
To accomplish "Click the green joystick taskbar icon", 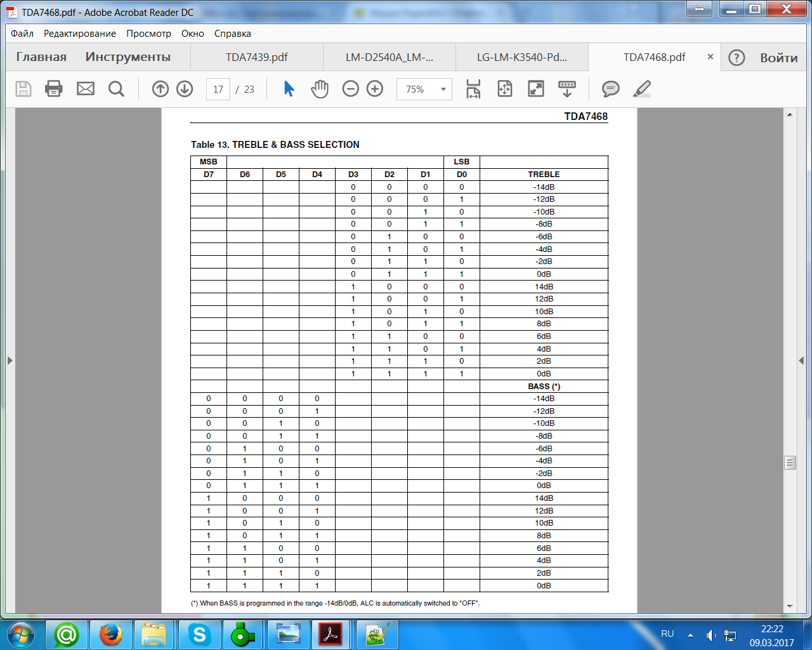I will [x=242, y=634].
